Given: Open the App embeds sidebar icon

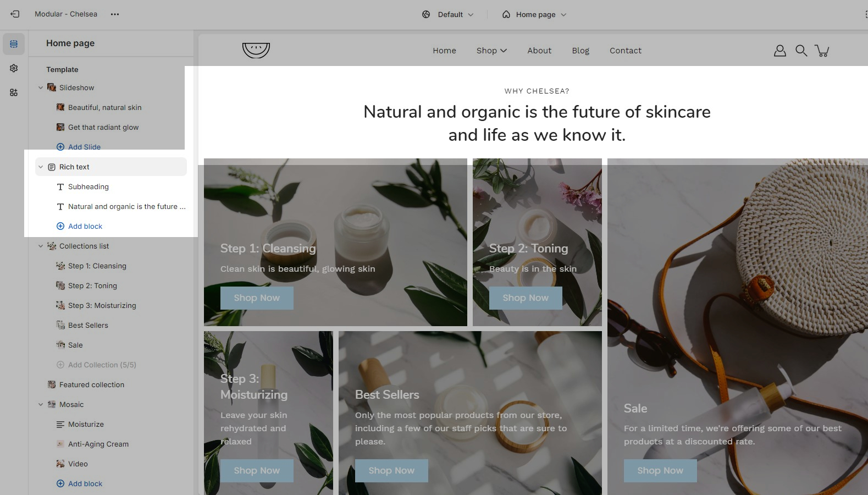Looking at the screenshot, I should pyautogui.click(x=14, y=92).
